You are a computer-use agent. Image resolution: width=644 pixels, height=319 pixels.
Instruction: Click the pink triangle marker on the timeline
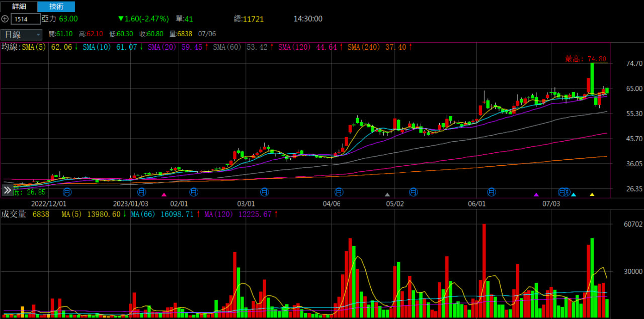(x=164, y=194)
